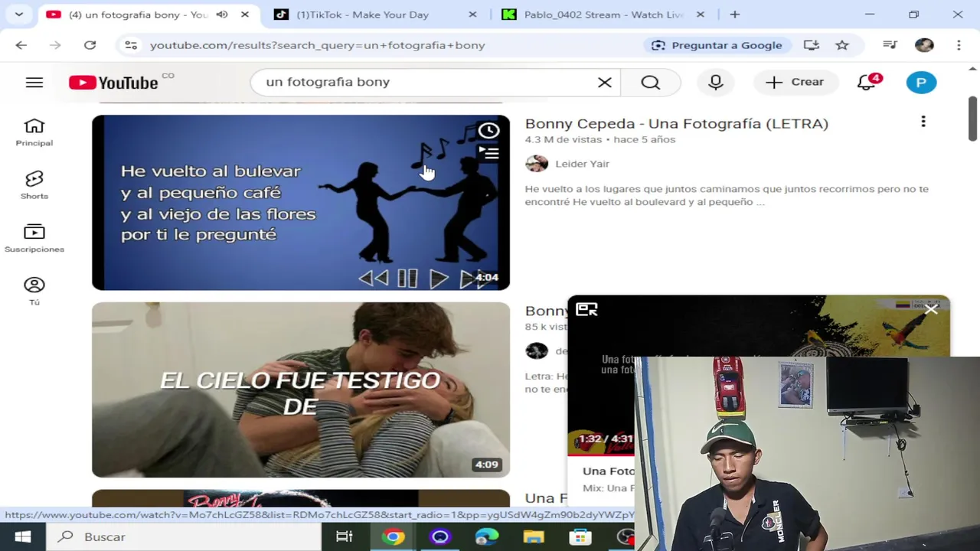Screen dimensions: 980x551
Task: Go to the YouTube home logo
Action: [x=113, y=82]
